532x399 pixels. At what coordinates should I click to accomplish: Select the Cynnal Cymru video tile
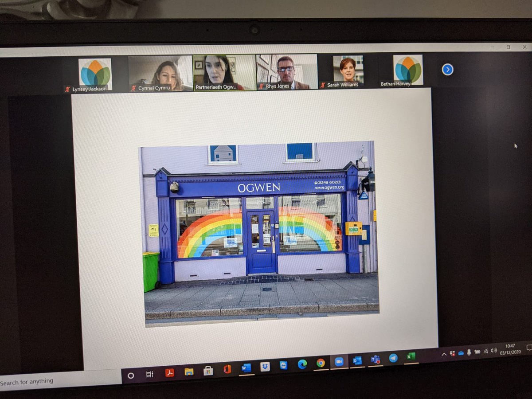[160, 73]
